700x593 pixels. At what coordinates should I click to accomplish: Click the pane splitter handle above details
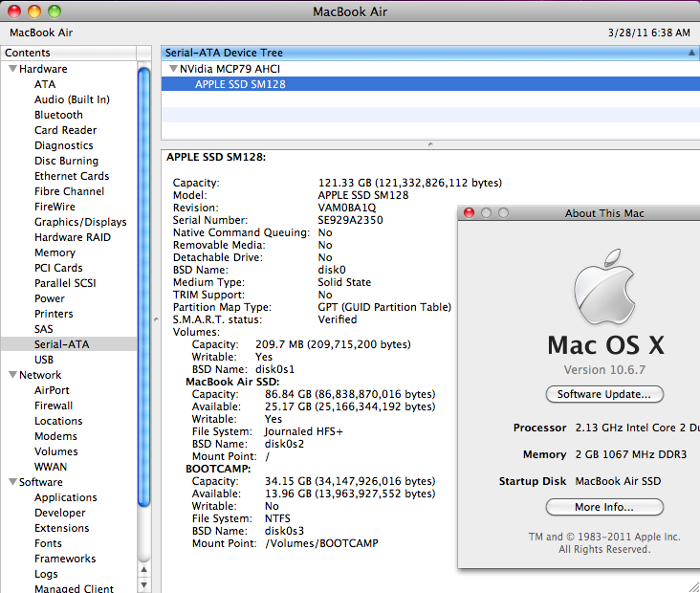pos(430,144)
